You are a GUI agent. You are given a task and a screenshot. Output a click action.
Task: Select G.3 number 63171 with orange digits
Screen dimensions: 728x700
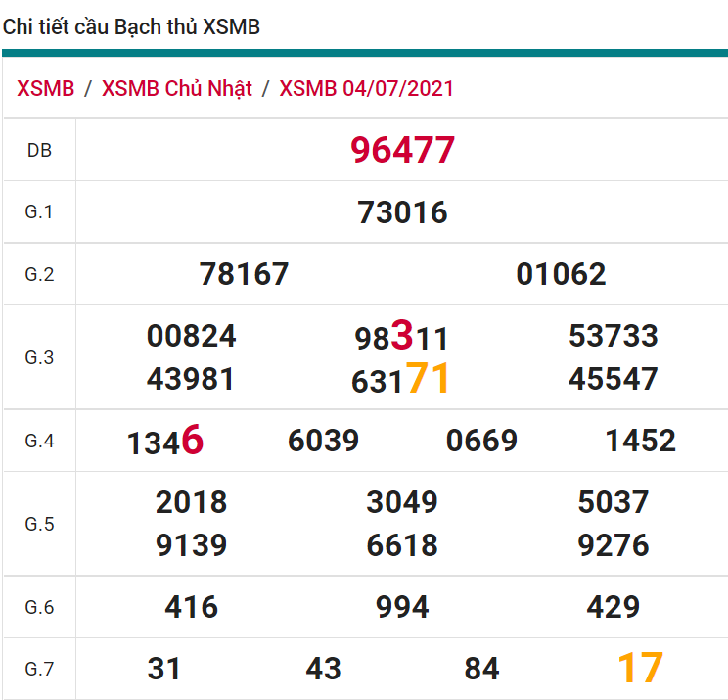coord(401,379)
